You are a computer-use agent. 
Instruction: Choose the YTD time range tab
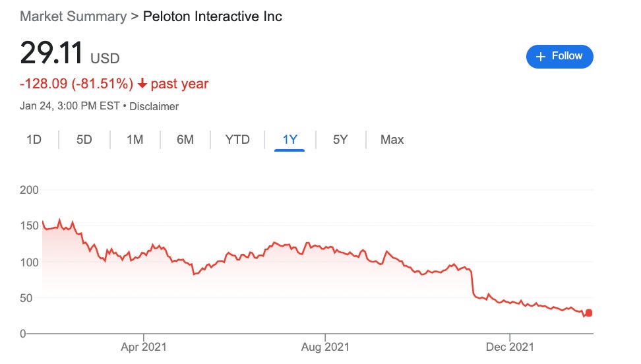click(x=237, y=140)
